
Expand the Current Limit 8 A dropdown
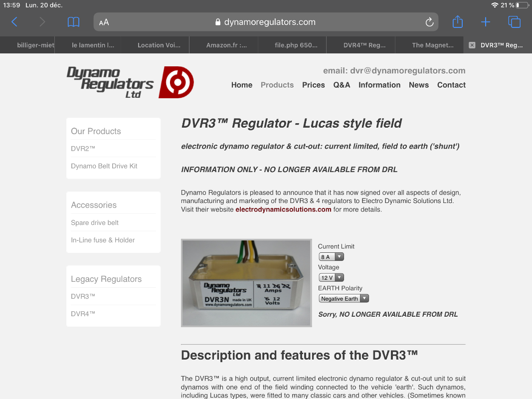[x=331, y=257]
